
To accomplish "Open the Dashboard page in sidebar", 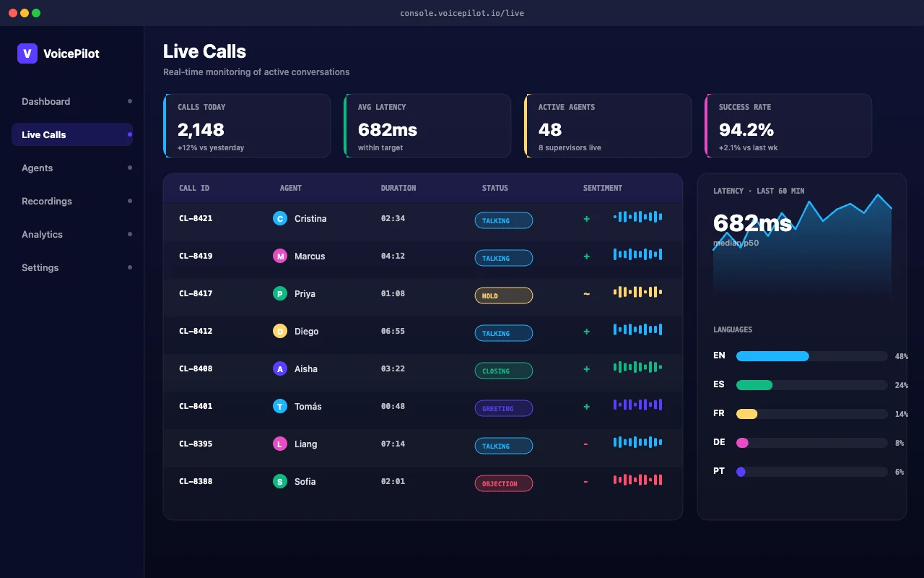I will (72, 101).
